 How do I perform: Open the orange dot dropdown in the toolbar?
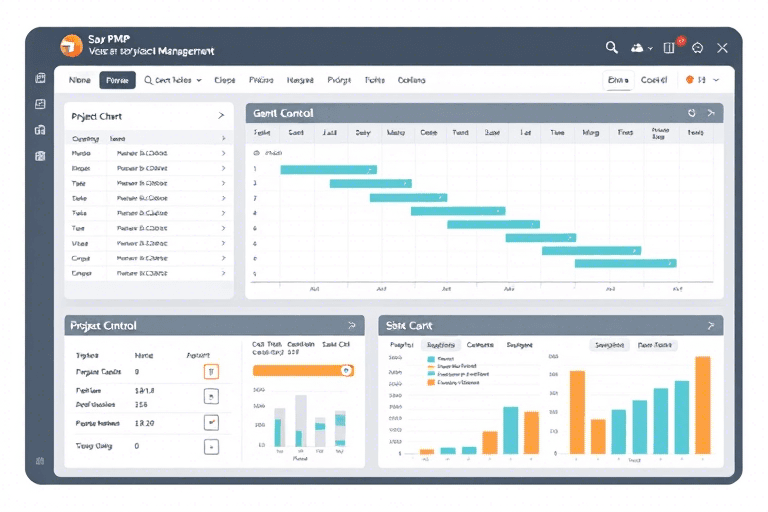tap(696, 80)
